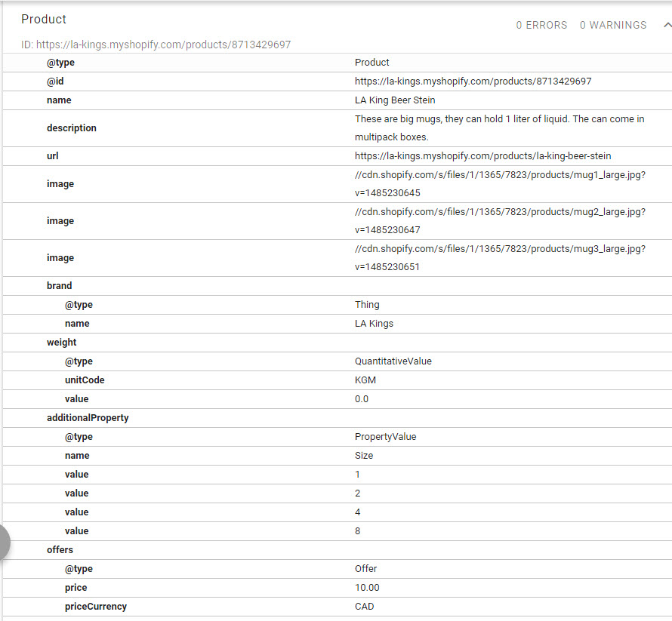
Task: Click the Product heading title
Action: [x=44, y=20]
